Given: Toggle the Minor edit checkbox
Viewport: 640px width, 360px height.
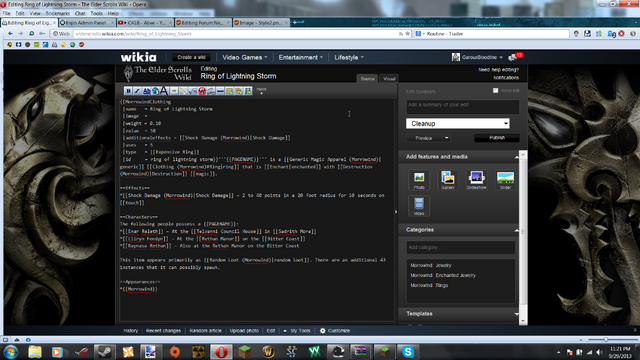Looking at the screenshot, I should tap(495, 91).
